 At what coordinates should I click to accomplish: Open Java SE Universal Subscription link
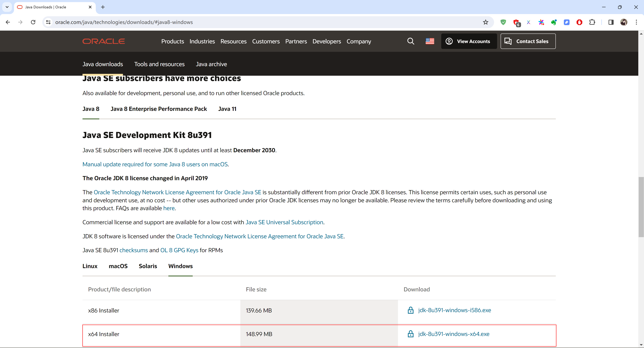point(284,222)
